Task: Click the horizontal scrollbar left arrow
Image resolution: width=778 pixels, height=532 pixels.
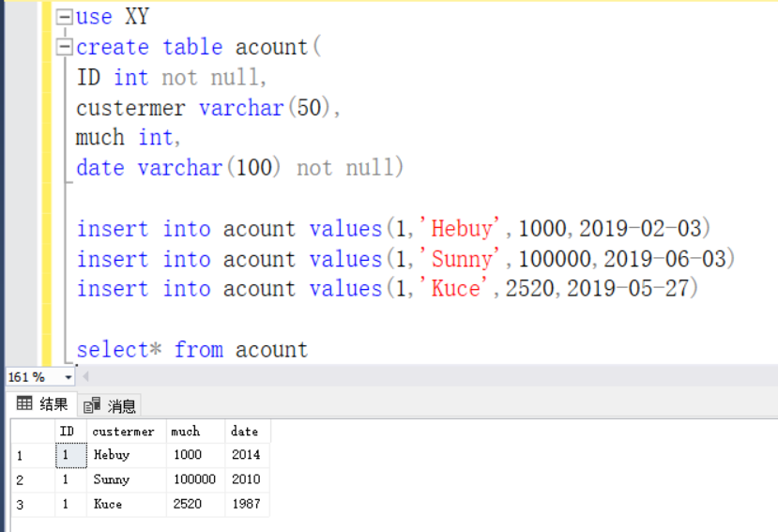Action: [x=85, y=376]
